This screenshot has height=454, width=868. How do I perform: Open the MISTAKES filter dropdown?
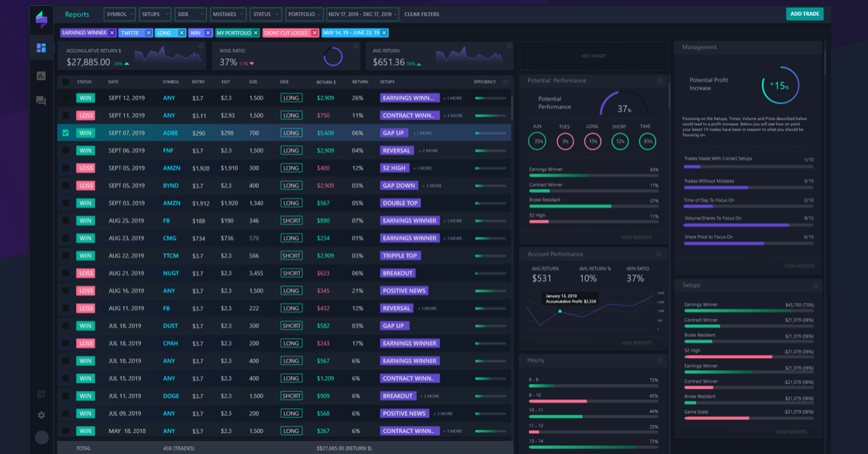pos(227,14)
